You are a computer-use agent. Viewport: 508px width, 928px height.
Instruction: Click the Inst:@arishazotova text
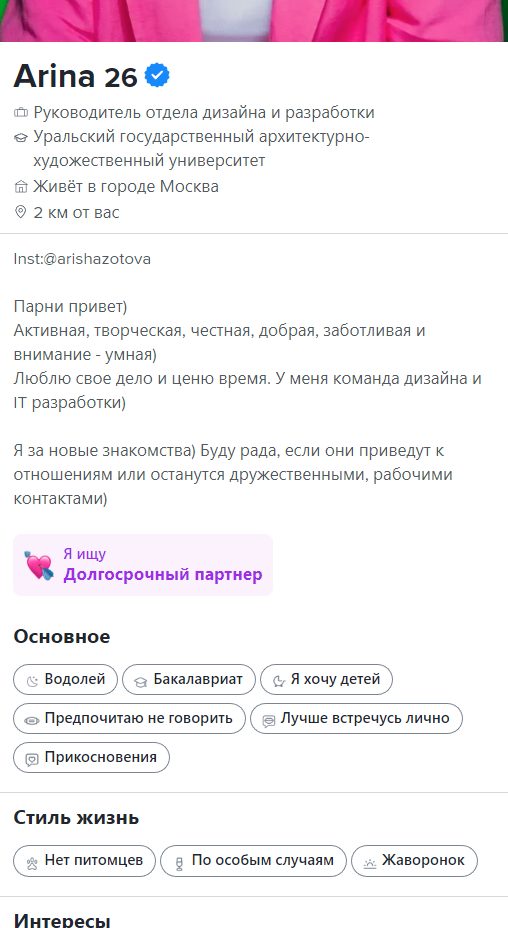pyautogui.click(x=82, y=259)
